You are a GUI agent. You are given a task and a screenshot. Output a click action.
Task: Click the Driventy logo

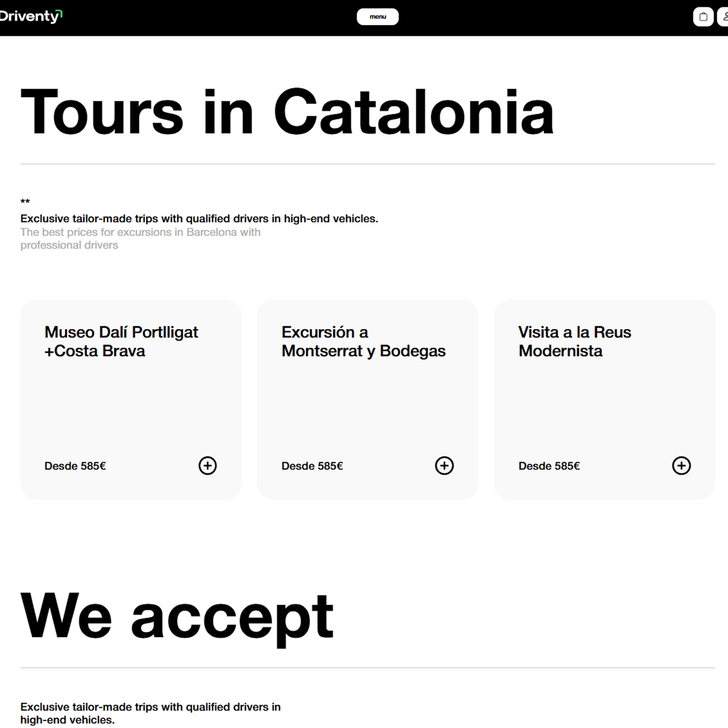tap(31, 16)
